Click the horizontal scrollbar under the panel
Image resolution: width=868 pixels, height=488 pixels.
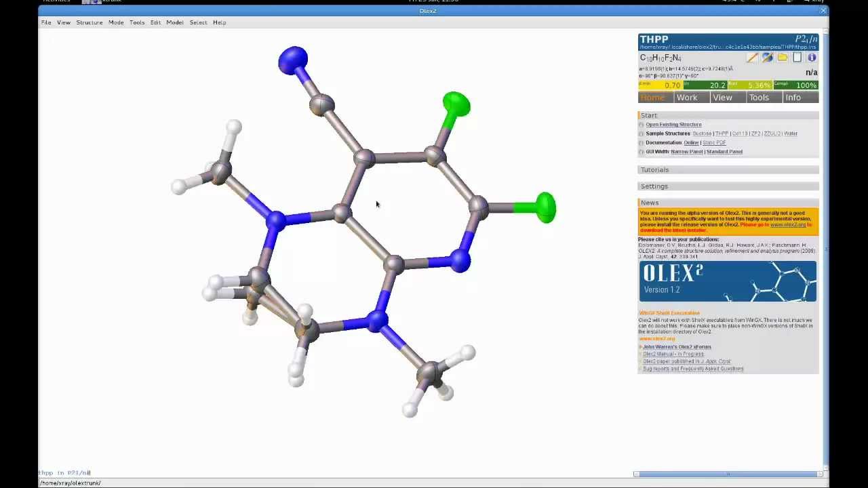pos(728,474)
